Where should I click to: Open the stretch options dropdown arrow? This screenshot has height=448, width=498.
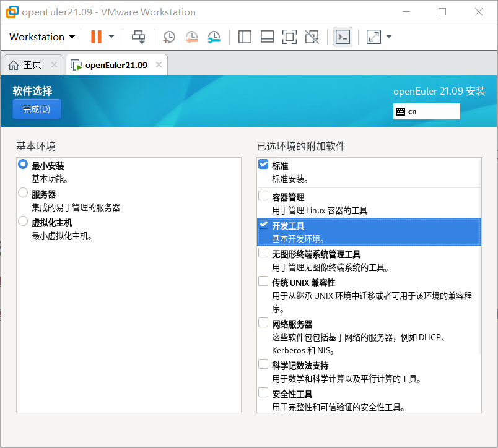coord(389,37)
